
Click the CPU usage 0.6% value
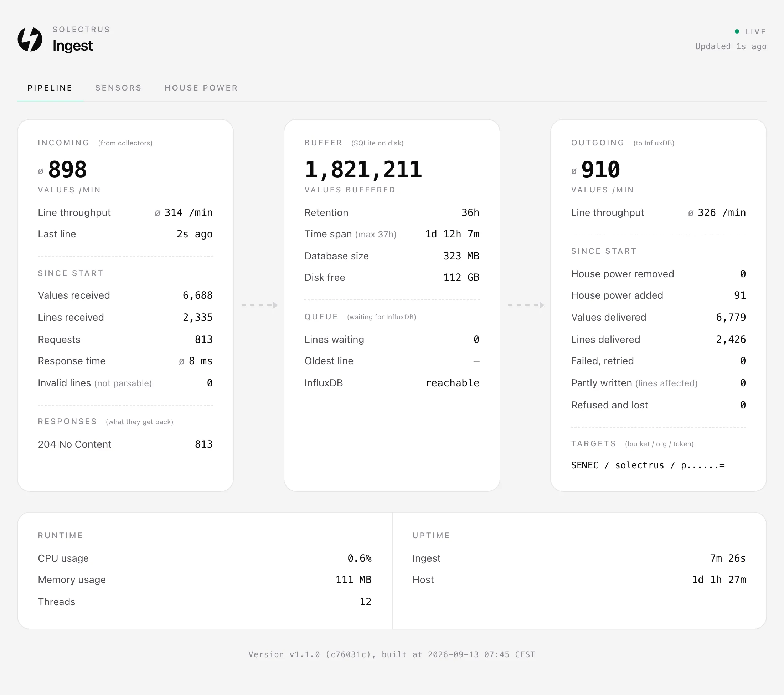[360, 558]
